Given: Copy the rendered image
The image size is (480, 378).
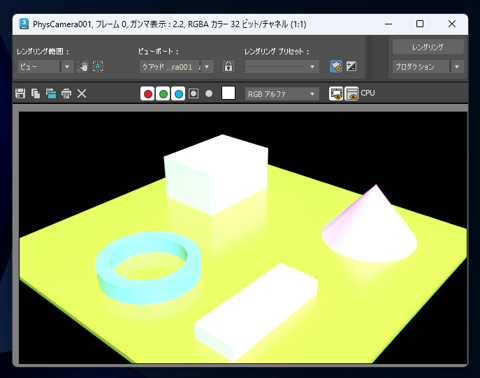Looking at the screenshot, I should click(36, 94).
